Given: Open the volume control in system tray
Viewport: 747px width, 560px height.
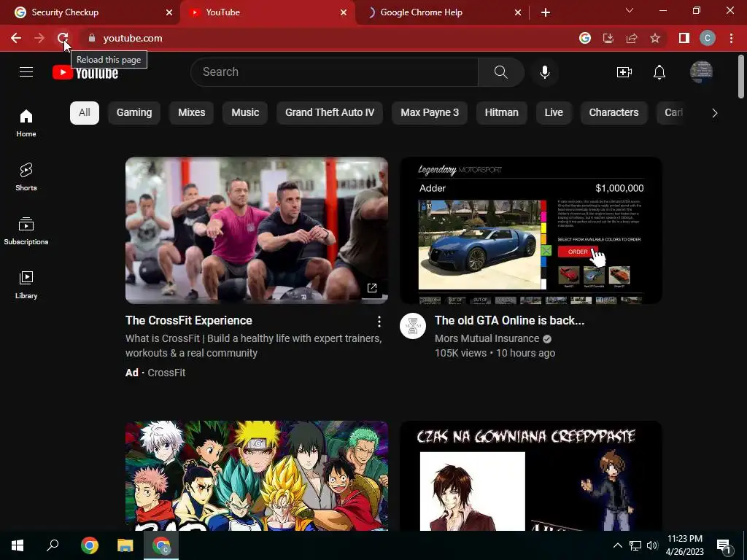Looking at the screenshot, I should coord(652,545).
